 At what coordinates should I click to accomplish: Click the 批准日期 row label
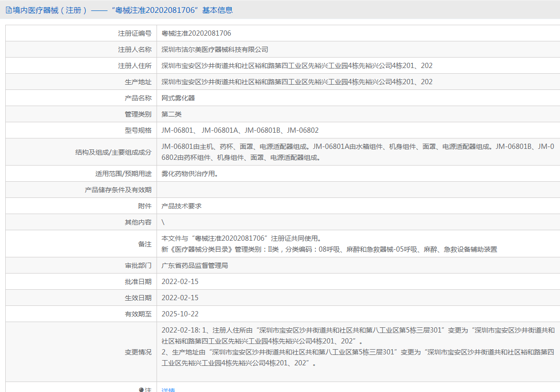[138, 282]
